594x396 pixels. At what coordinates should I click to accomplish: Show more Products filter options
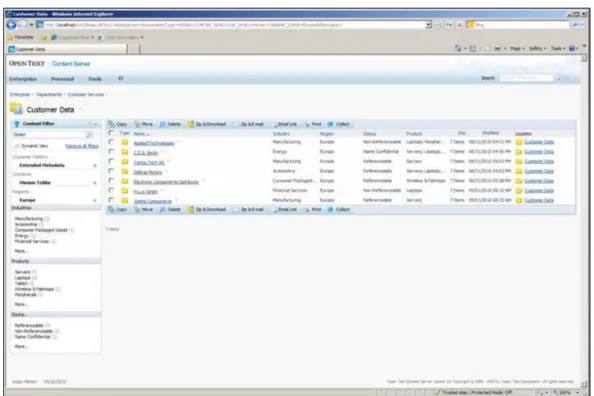click(21, 304)
